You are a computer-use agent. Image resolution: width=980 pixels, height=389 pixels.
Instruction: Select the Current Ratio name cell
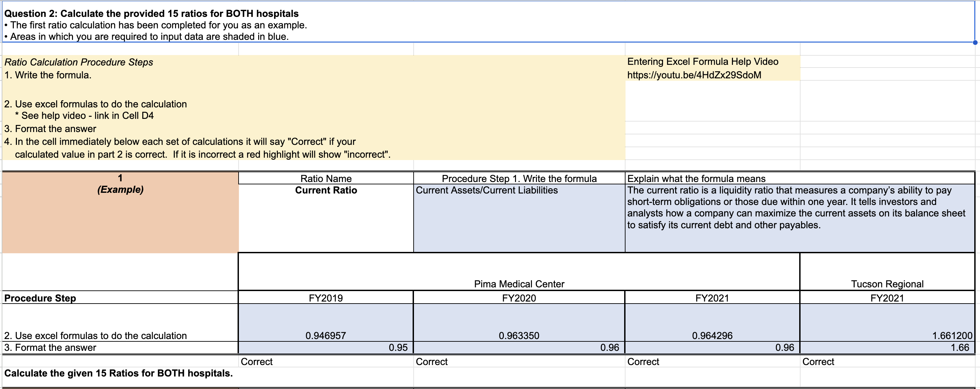coord(326,190)
